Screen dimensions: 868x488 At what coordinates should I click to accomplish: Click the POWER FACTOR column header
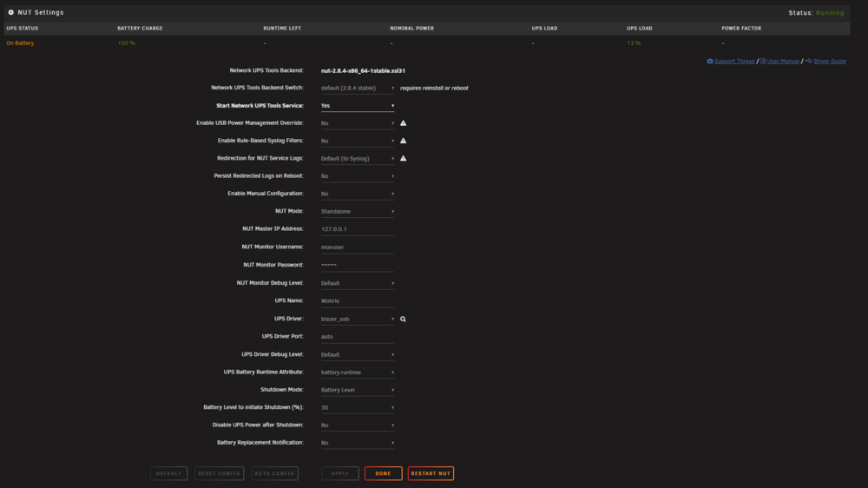741,29
